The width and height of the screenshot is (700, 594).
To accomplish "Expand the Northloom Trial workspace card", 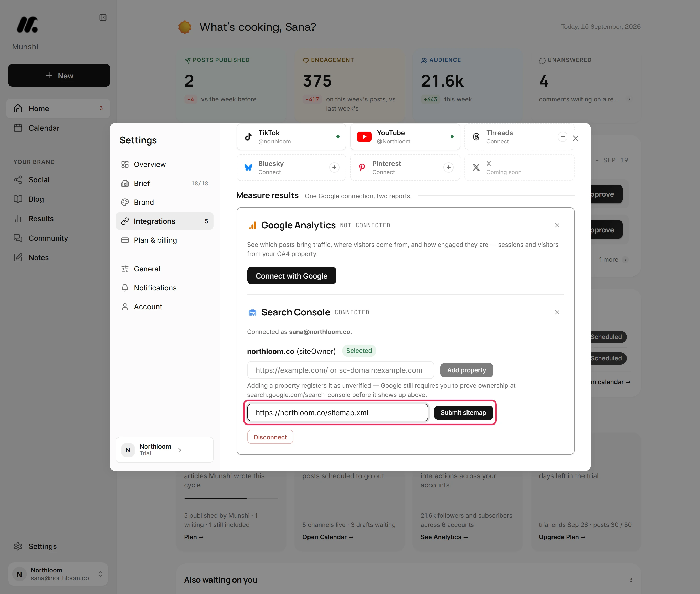I will (x=164, y=450).
